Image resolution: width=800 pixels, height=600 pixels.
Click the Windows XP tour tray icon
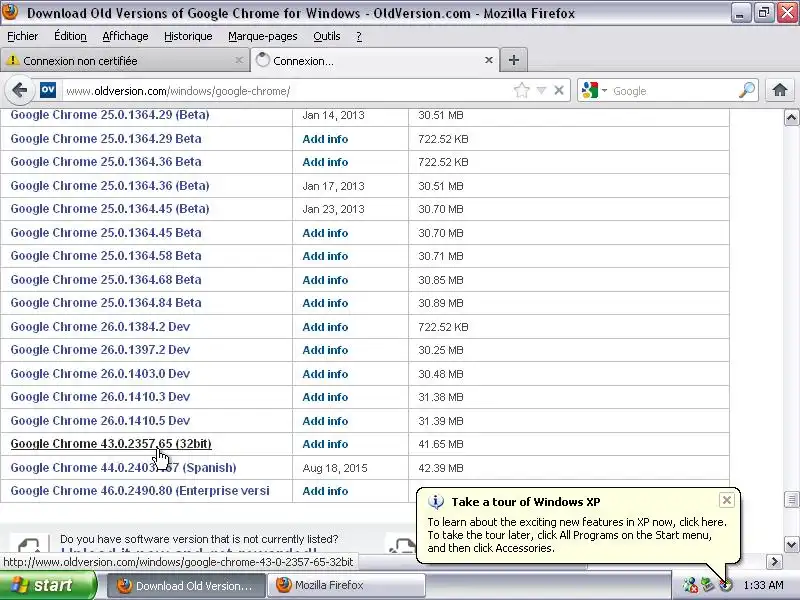coord(725,585)
